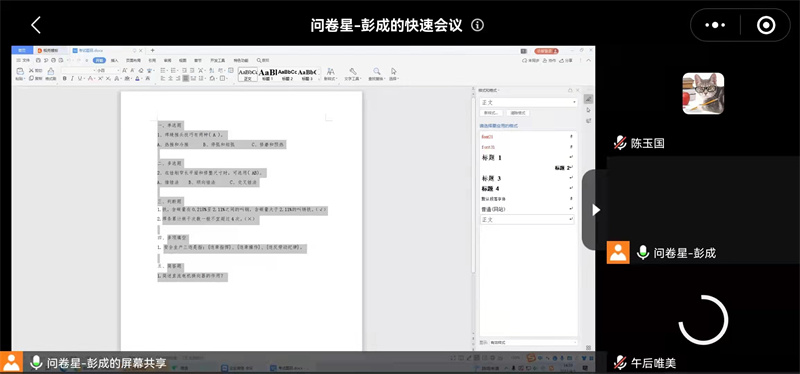Open the 正文 style dropdown in side panel

point(529,103)
